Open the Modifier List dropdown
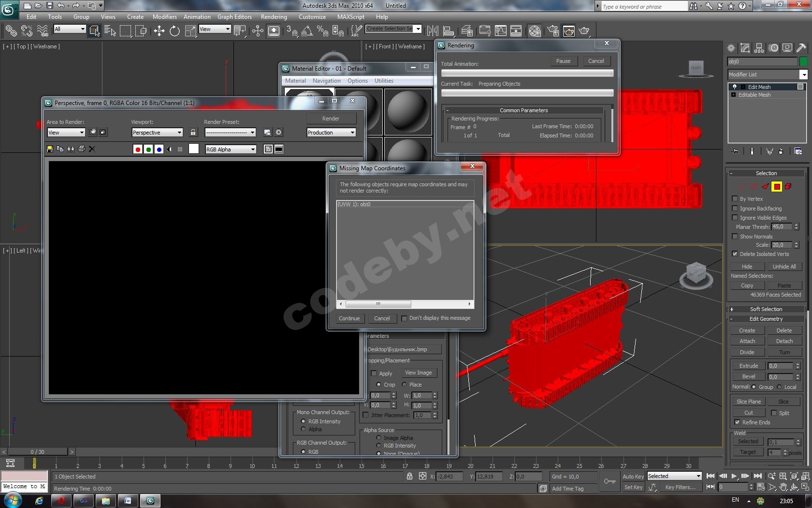Viewport: 812px width, 508px height. [768, 75]
